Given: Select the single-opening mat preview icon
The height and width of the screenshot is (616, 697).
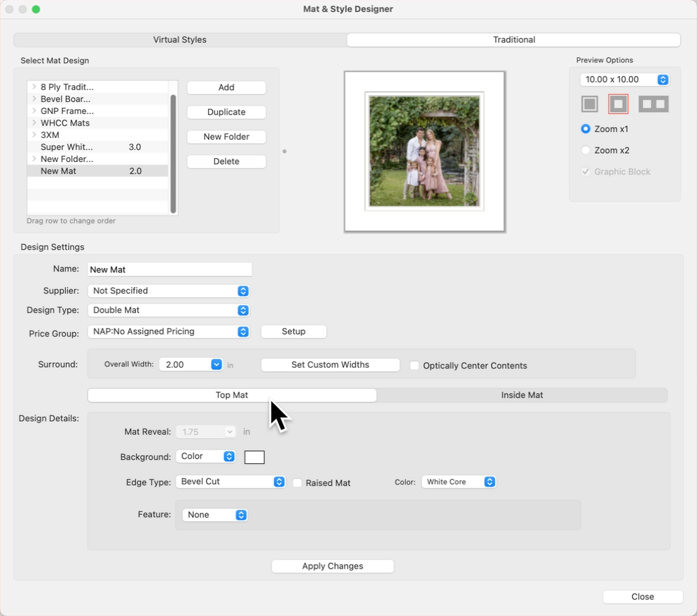Looking at the screenshot, I should pyautogui.click(x=618, y=104).
